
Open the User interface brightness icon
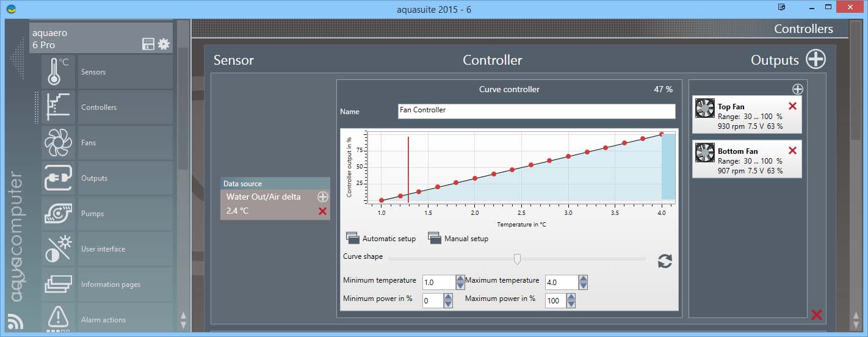point(58,248)
